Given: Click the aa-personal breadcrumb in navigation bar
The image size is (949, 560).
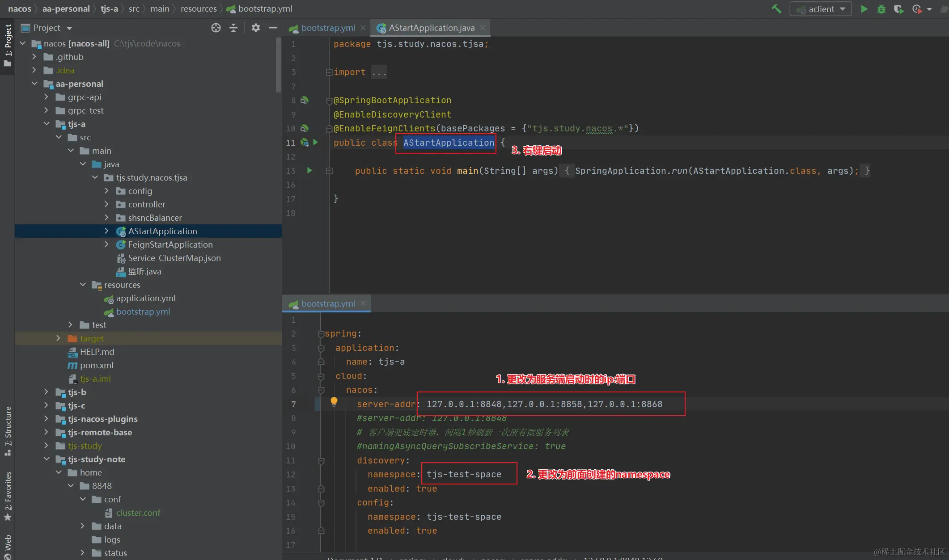Looking at the screenshot, I should 66,8.
